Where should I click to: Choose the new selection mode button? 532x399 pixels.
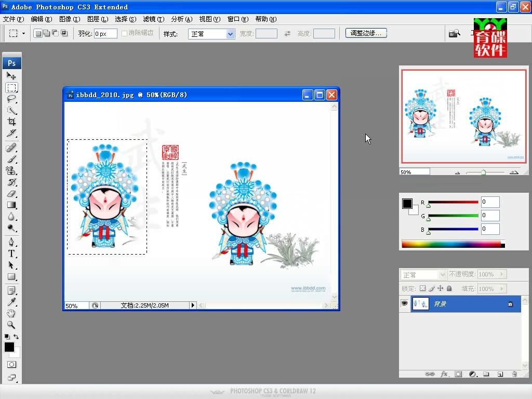pos(38,33)
